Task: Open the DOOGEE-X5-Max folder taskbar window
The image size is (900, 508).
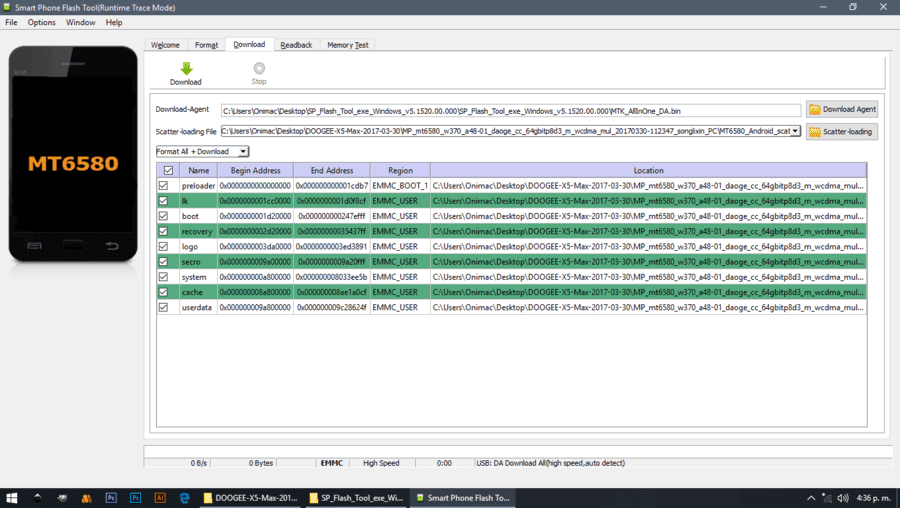Action: (x=250, y=498)
